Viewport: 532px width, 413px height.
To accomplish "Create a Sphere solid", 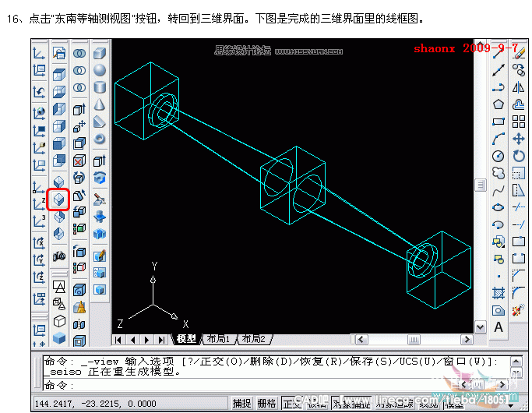I will tap(100, 70).
